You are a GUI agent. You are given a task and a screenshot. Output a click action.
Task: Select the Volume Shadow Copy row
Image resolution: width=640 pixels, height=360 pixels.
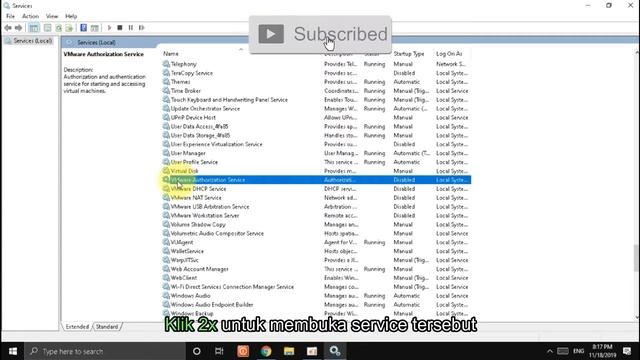coord(316,224)
